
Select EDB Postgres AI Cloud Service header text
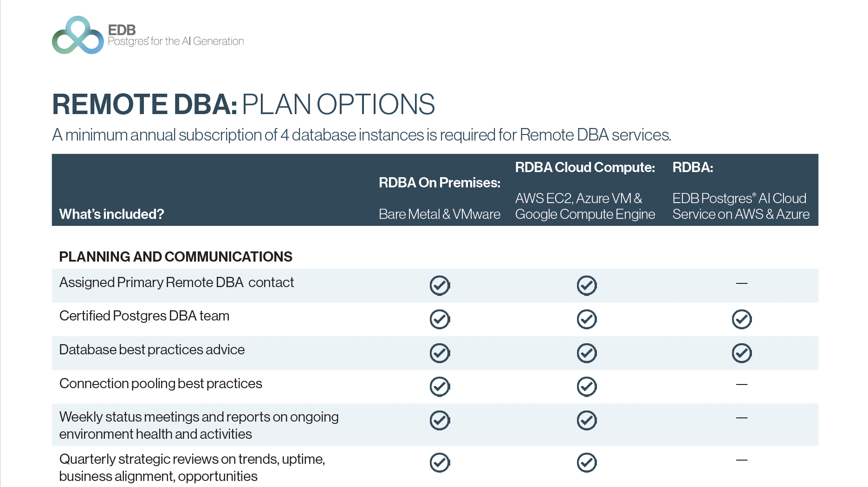point(741,206)
